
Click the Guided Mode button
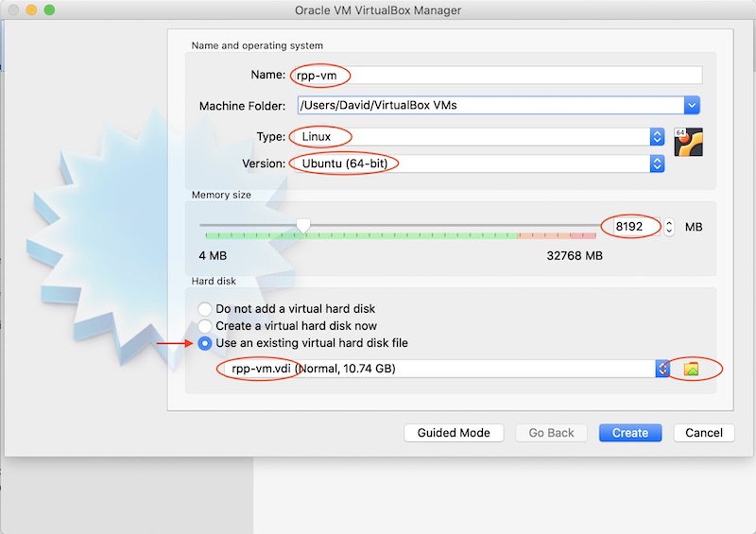454,433
